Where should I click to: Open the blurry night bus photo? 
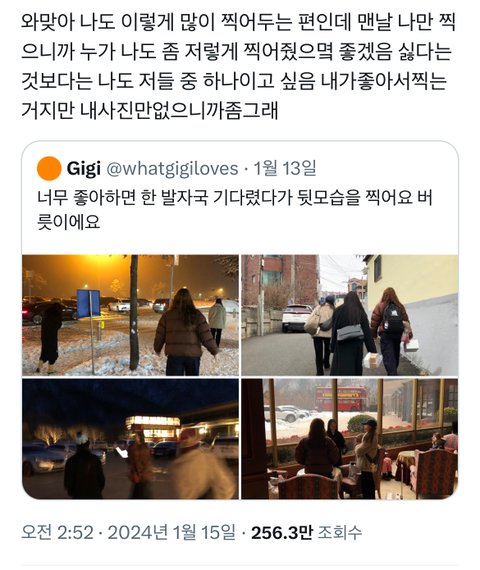tap(131, 439)
